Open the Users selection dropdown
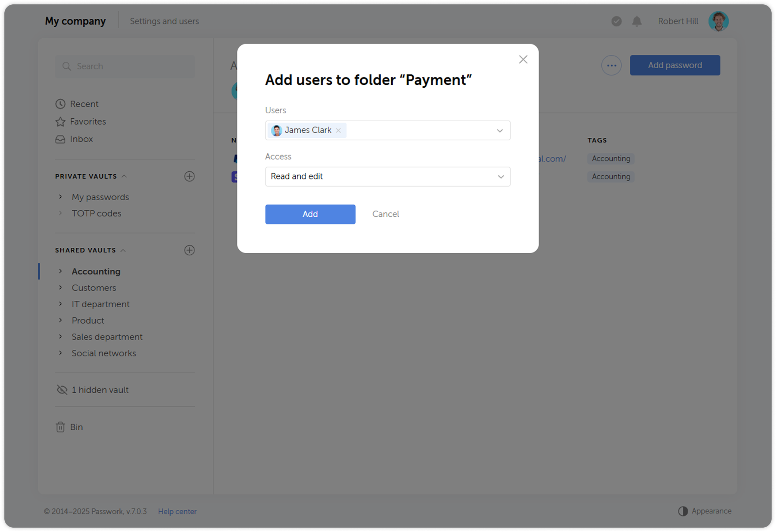This screenshot has height=532, width=776. 499,130
